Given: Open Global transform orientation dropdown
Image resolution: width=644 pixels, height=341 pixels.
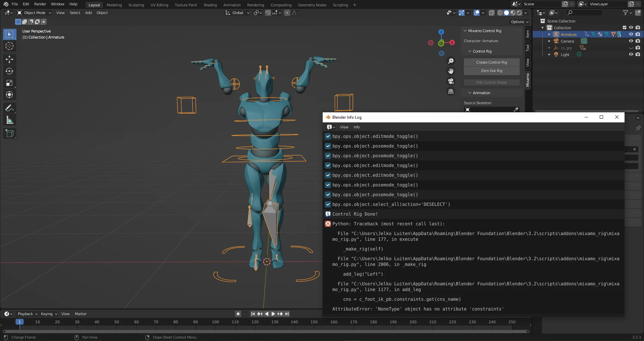Looking at the screenshot, I should coord(237,13).
